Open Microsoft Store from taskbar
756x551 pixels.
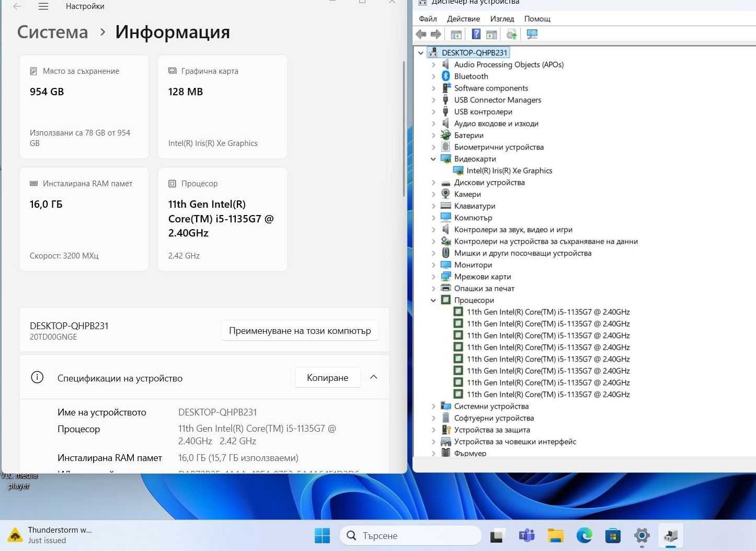click(x=613, y=535)
